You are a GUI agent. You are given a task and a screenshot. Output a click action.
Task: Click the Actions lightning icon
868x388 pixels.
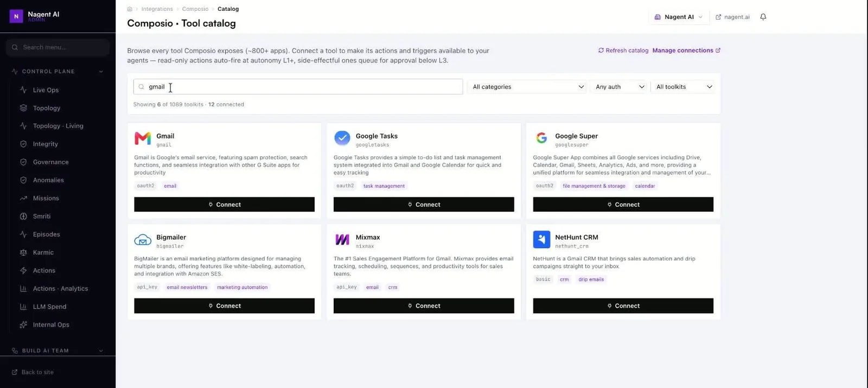click(x=23, y=271)
